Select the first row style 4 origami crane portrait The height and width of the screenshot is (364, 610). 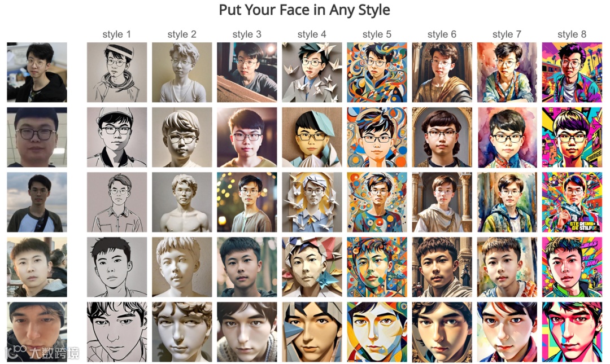312,72
